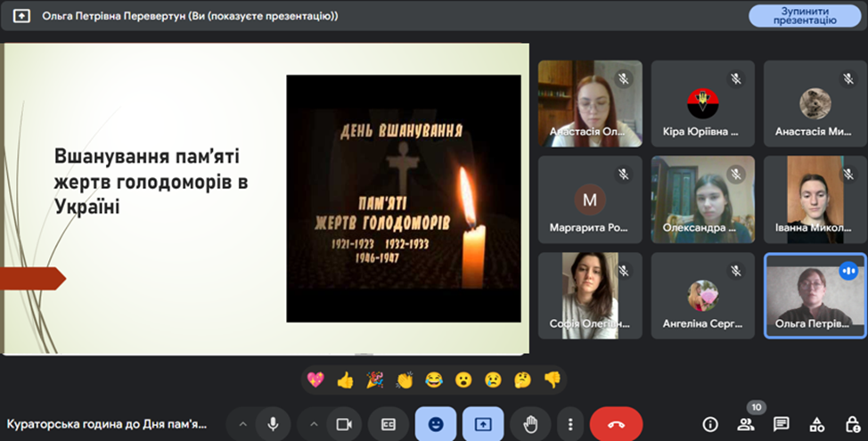The height and width of the screenshot is (441, 868).
Task: Open chat with everyone
Action: tap(781, 424)
